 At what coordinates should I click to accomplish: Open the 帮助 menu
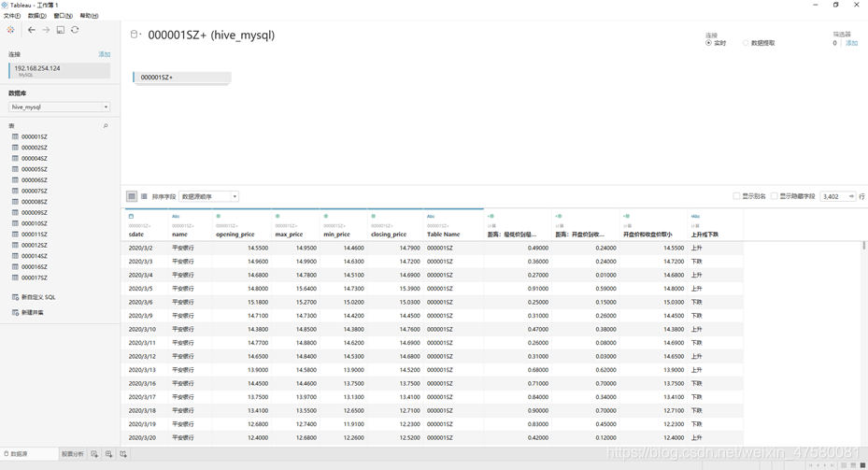coord(89,16)
